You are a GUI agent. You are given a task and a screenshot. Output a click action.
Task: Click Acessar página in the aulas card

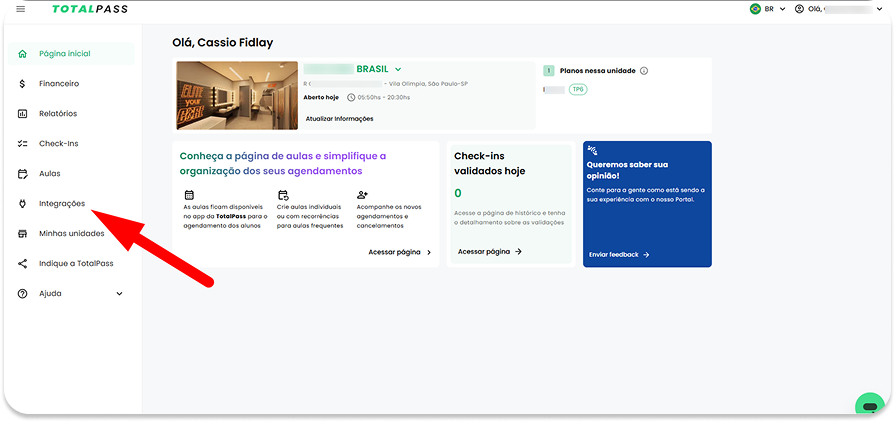click(x=400, y=252)
